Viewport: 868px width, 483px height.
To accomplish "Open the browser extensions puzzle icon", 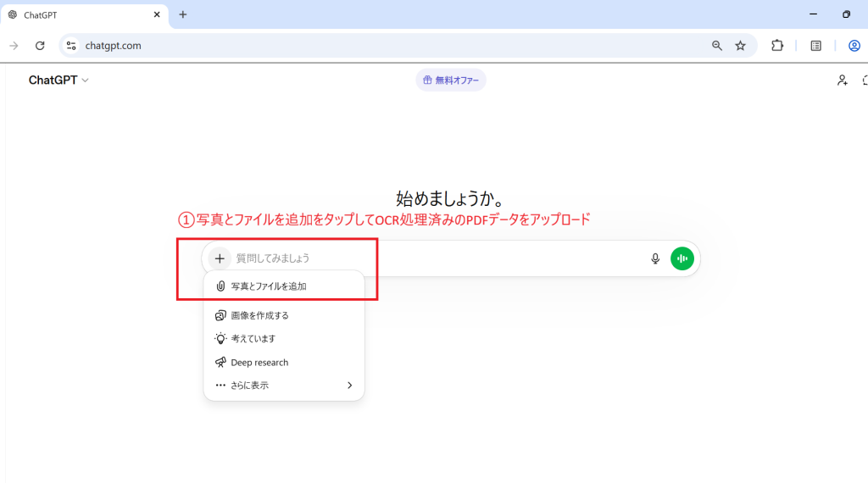I will click(777, 46).
